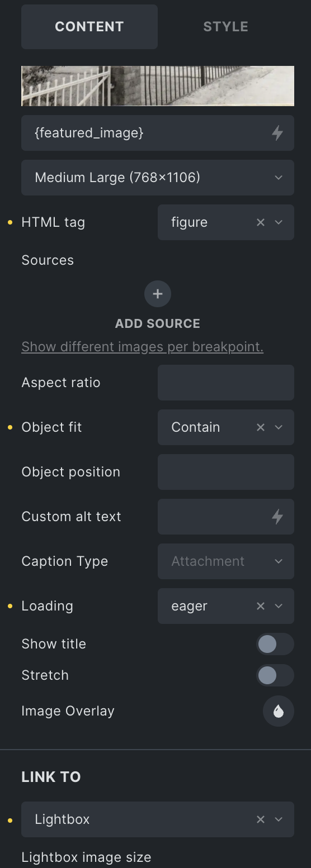Open the Medium Large image size dropdown
Image resolution: width=311 pixels, height=868 pixels.
pos(158,178)
